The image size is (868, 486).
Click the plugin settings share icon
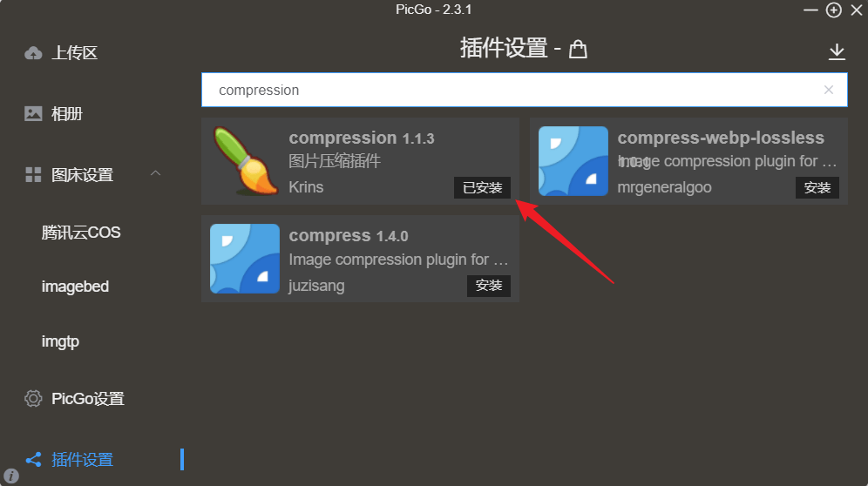click(33, 459)
